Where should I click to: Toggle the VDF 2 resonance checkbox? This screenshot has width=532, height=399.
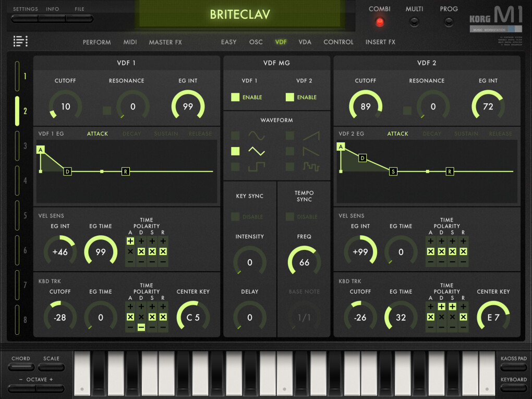pyautogui.click(x=407, y=110)
